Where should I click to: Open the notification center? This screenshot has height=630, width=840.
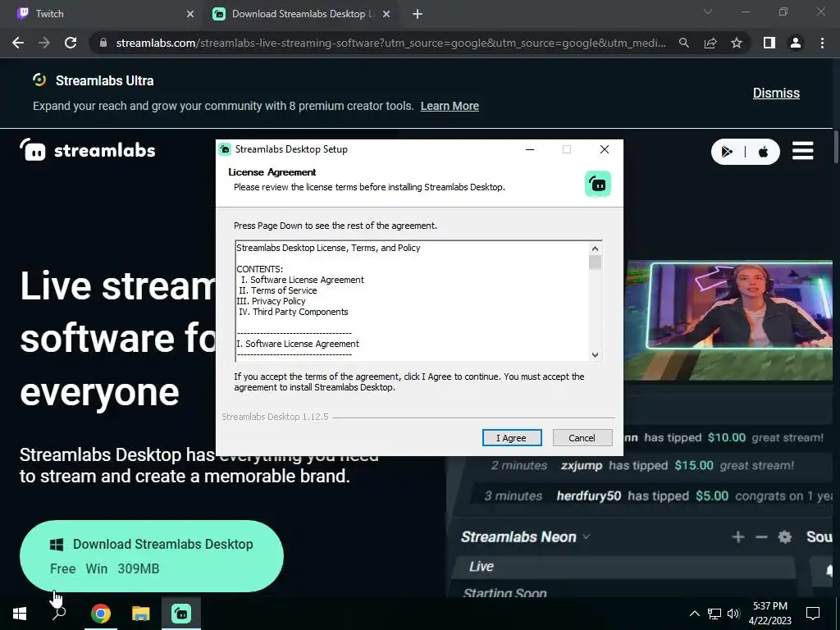[x=813, y=614]
